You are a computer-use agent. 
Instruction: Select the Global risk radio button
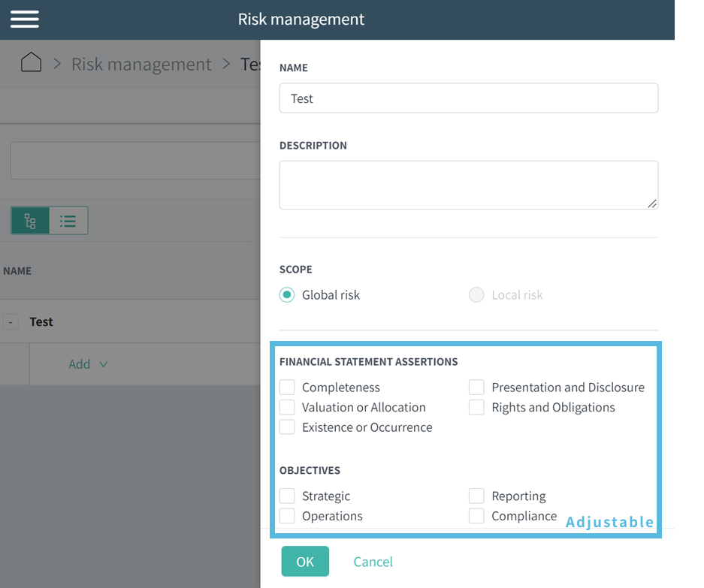point(286,295)
